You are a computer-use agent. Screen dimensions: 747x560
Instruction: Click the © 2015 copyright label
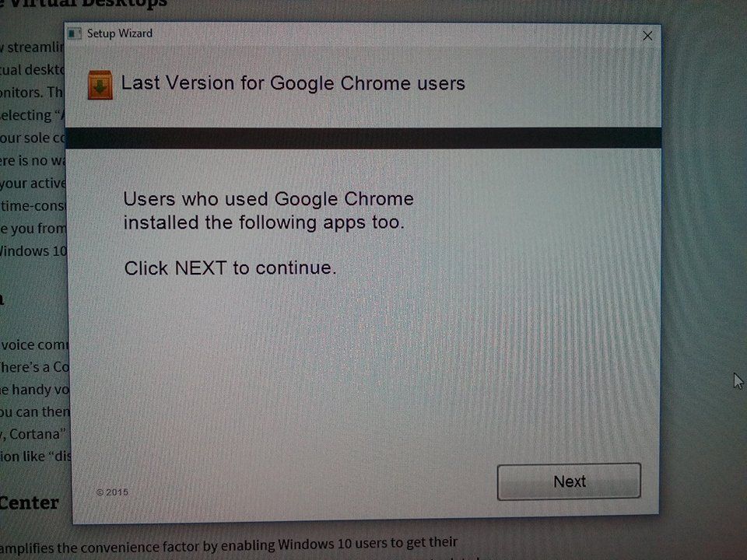pyautogui.click(x=112, y=492)
